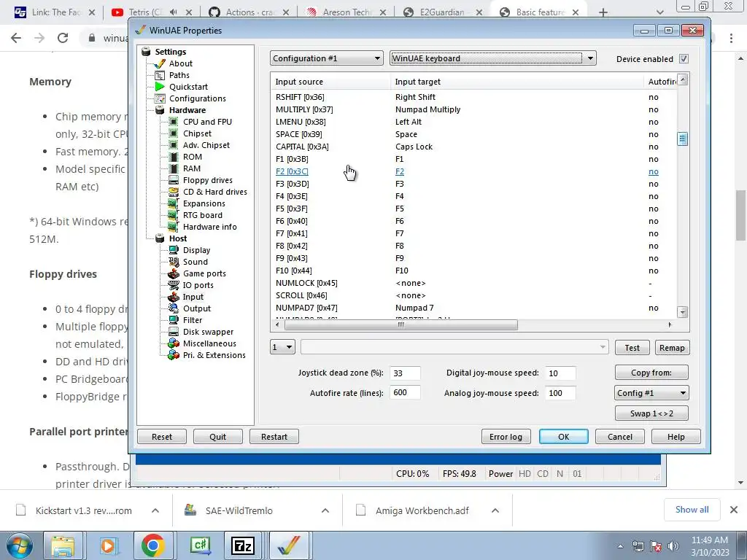Open the Configuration #1 dropdown

(327, 58)
